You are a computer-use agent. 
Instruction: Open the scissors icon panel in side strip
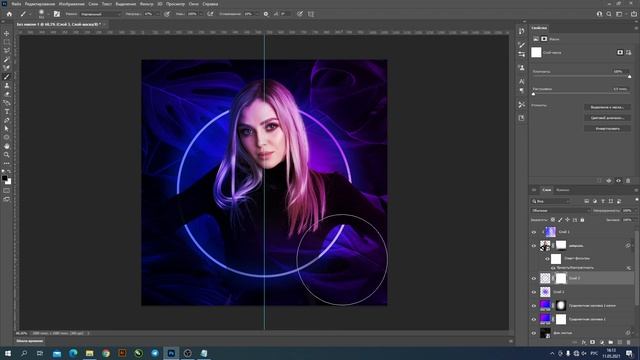click(521, 104)
